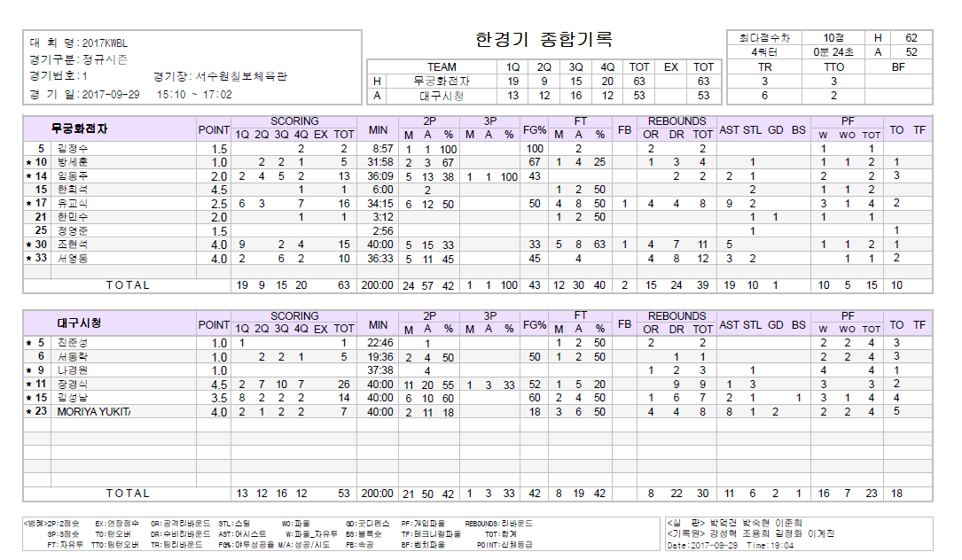Click the legend entry 'TF:테크니컬파울'
962x560 pixels.
click(x=431, y=534)
